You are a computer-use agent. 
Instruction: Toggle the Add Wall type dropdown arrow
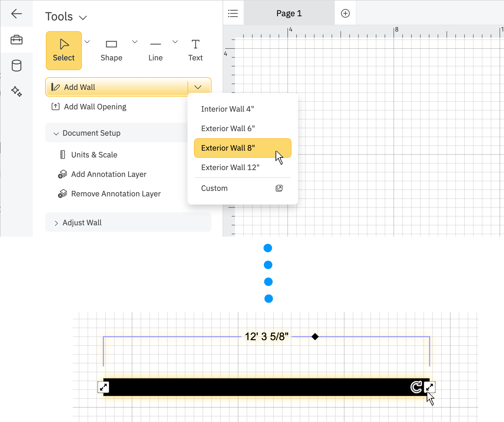[198, 87]
